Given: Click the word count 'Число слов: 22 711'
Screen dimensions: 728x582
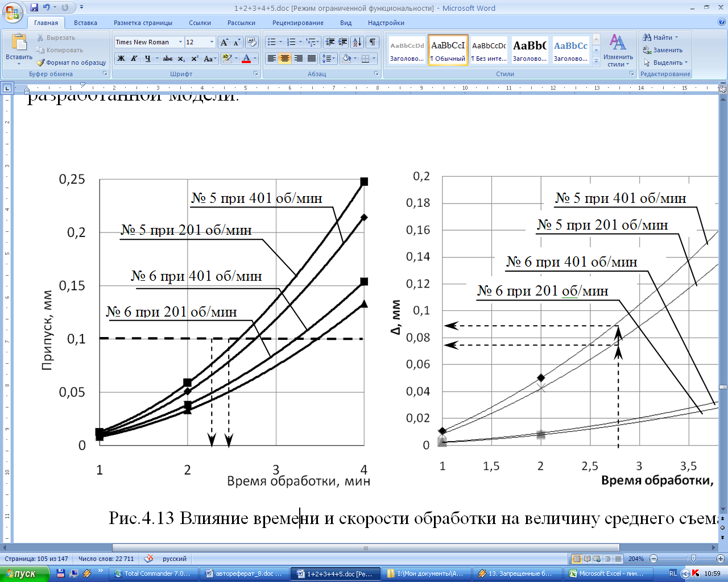Looking at the screenshot, I should pos(106,559).
